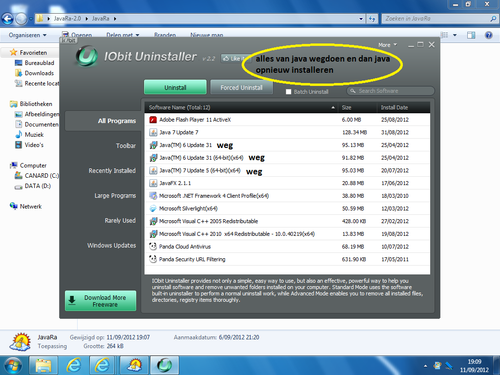Screen dimensions: 500x375
Task: Click the IObit Uninstaller logo icon
Action: pos(87,56)
